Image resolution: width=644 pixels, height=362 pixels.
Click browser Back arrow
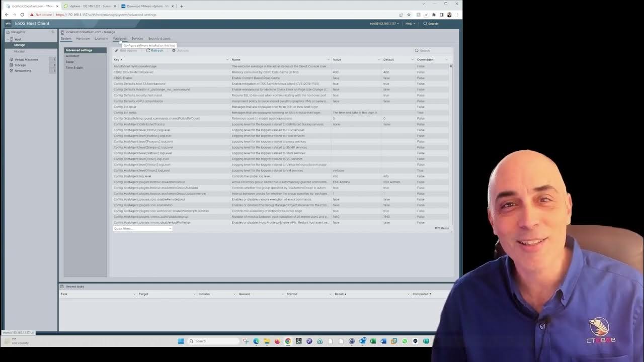pyautogui.click(x=7, y=15)
